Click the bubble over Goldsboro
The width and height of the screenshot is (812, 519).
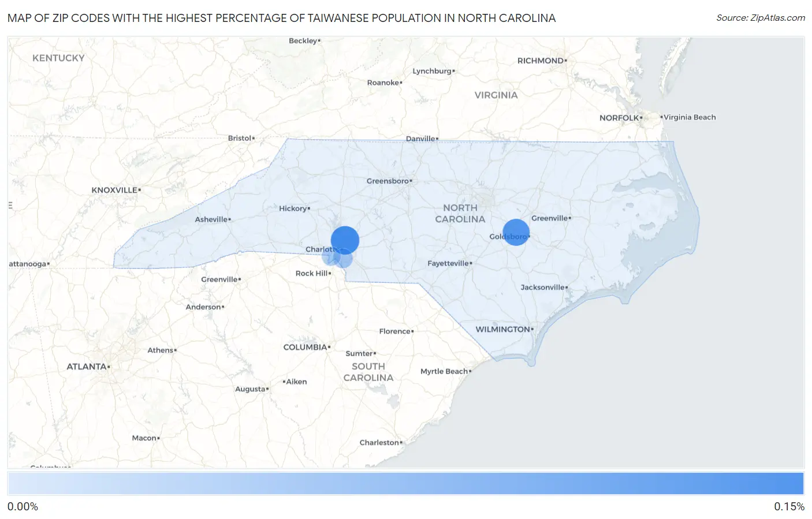516,232
